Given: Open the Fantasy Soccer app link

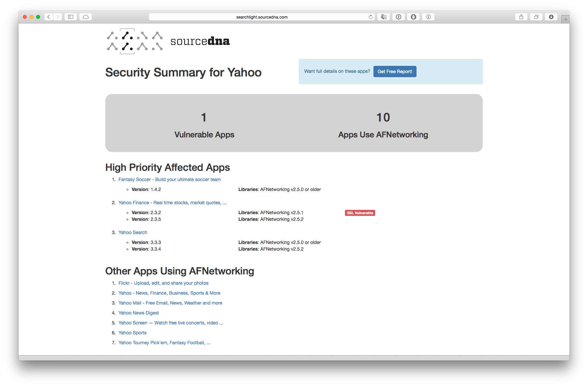Looking at the screenshot, I should click(x=170, y=179).
